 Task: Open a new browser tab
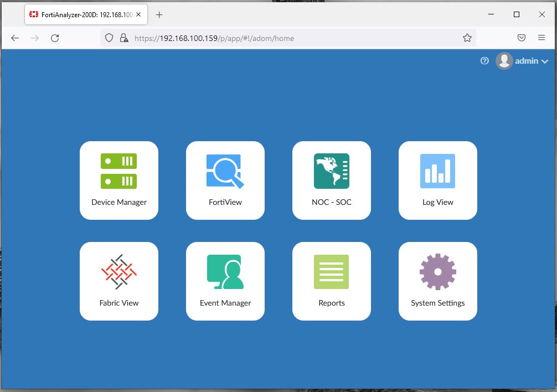click(159, 14)
